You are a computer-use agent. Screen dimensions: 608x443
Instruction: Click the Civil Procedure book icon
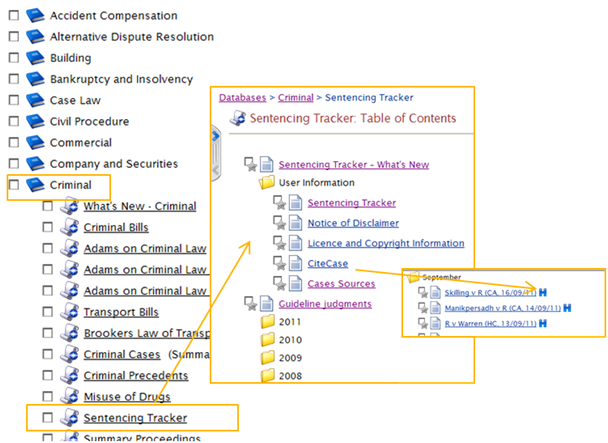click(35, 121)
